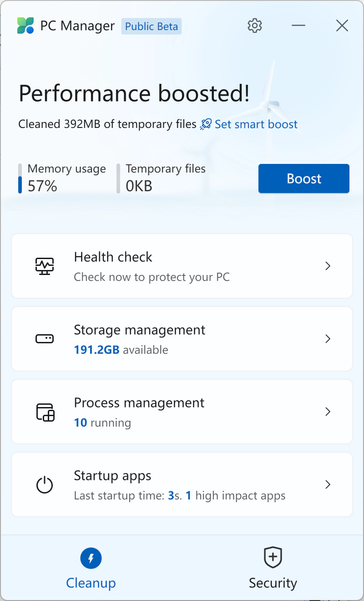Click the PC Manager logo icon

[x=25, y=26]
